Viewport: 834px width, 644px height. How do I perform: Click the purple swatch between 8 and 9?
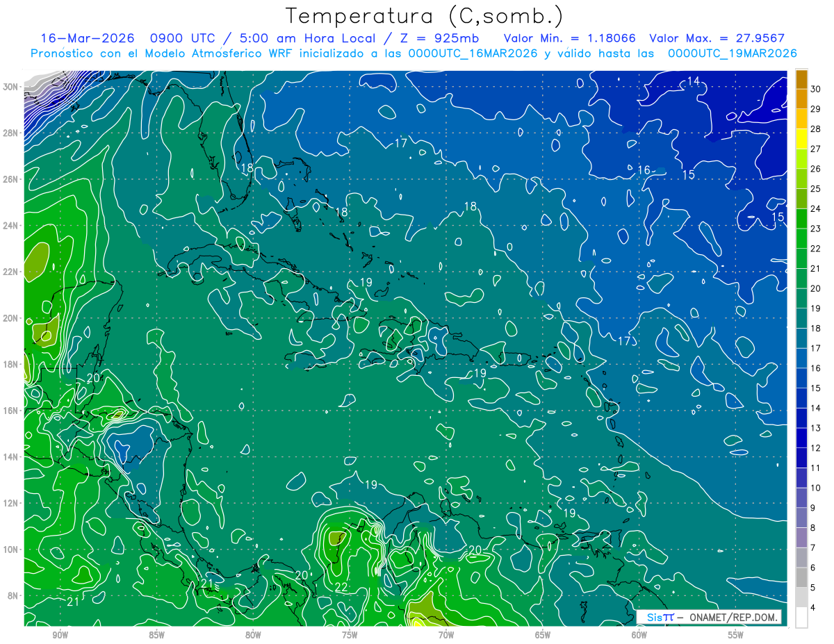point(801,518)
